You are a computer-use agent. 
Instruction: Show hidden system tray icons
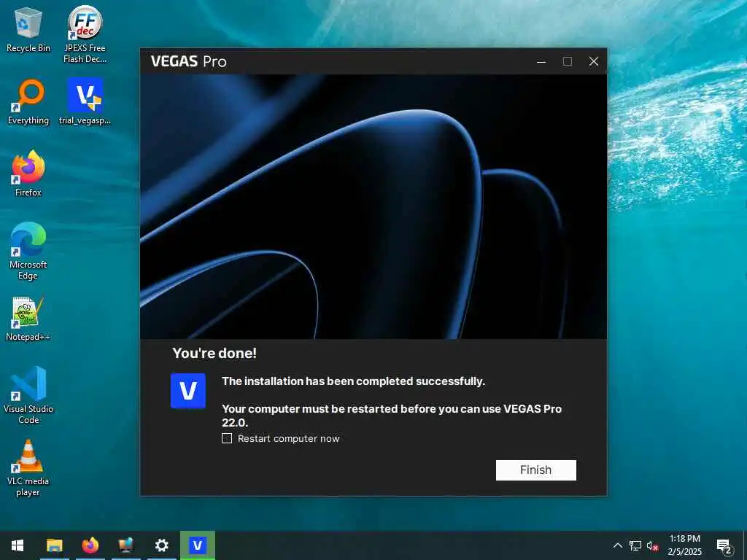[617, 545]
